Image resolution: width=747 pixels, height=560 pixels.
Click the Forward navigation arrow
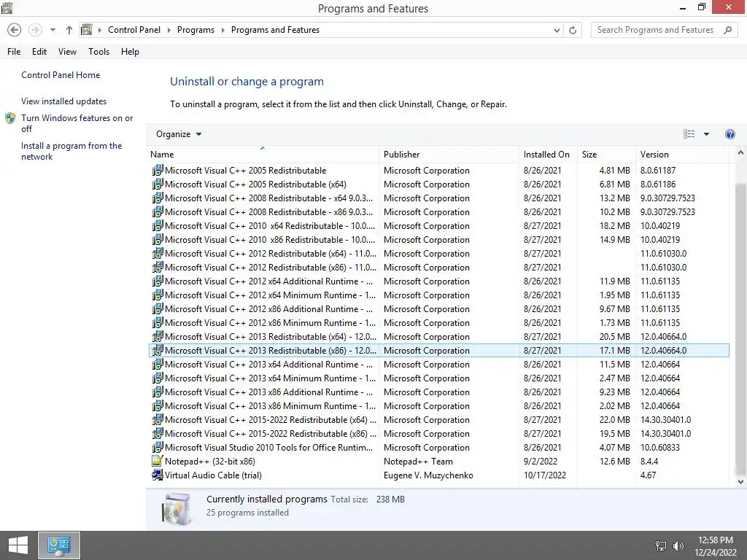coord(35,30)
